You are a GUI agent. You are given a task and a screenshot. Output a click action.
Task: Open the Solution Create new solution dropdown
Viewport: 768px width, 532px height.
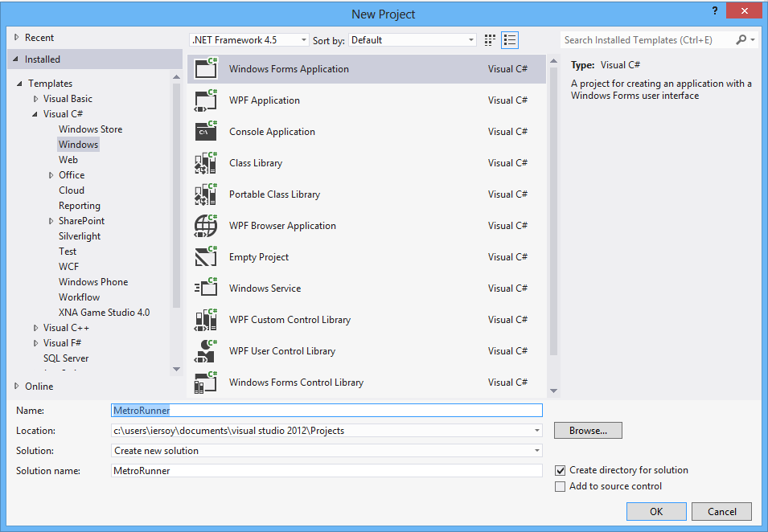click(x=327, y=451)
